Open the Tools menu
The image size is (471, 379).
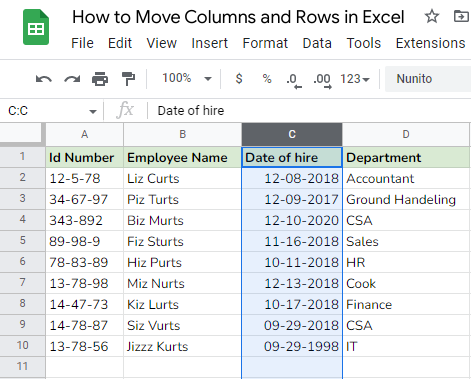364,43
